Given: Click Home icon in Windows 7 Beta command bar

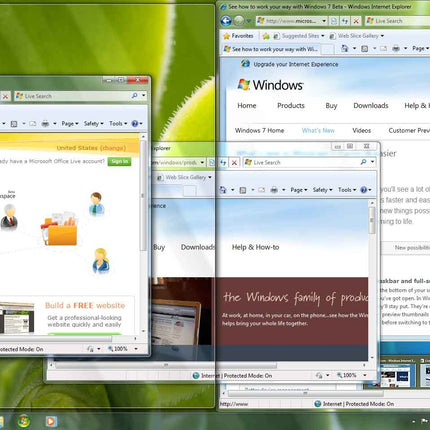Looking at the screenshot, I should [x=345, y=49].
